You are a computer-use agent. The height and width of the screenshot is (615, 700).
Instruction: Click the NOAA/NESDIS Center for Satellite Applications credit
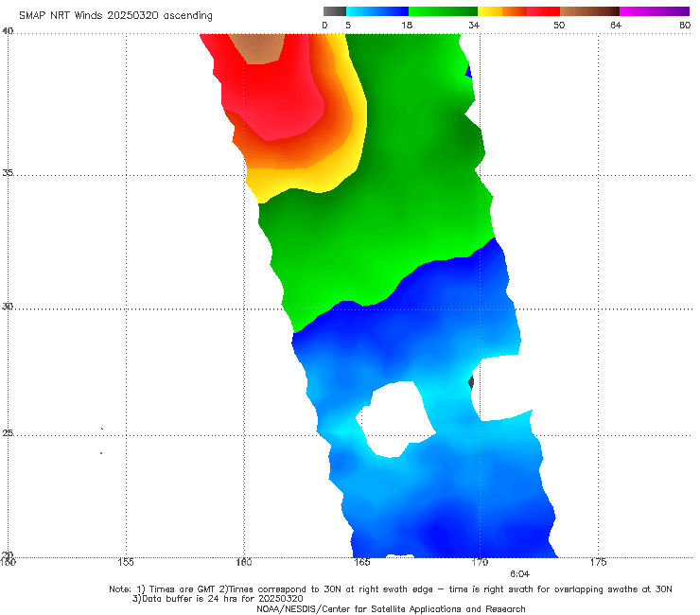coord(391,608)
